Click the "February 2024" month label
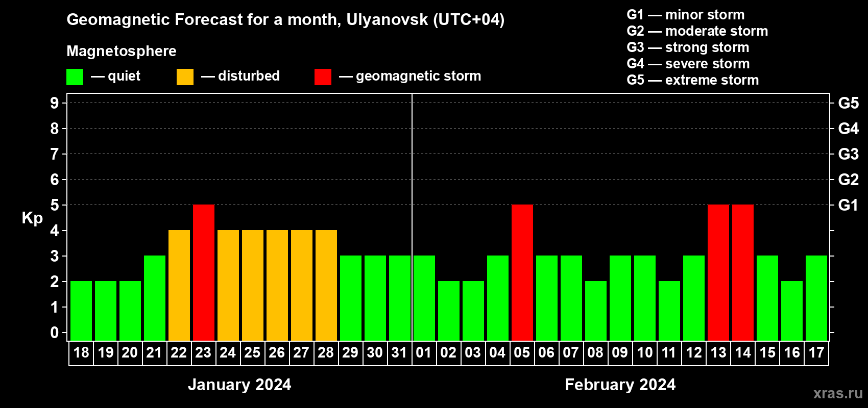Image resolution: width=868 pixels, height=408 pixels. point(620,385)
